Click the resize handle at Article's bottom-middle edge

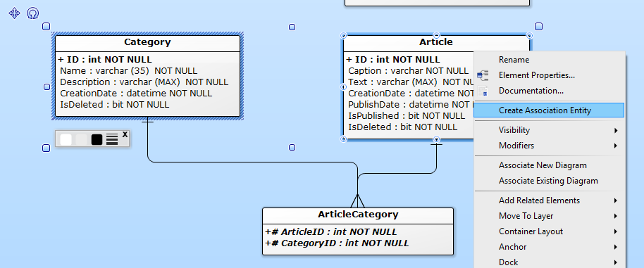click(437, 139)
